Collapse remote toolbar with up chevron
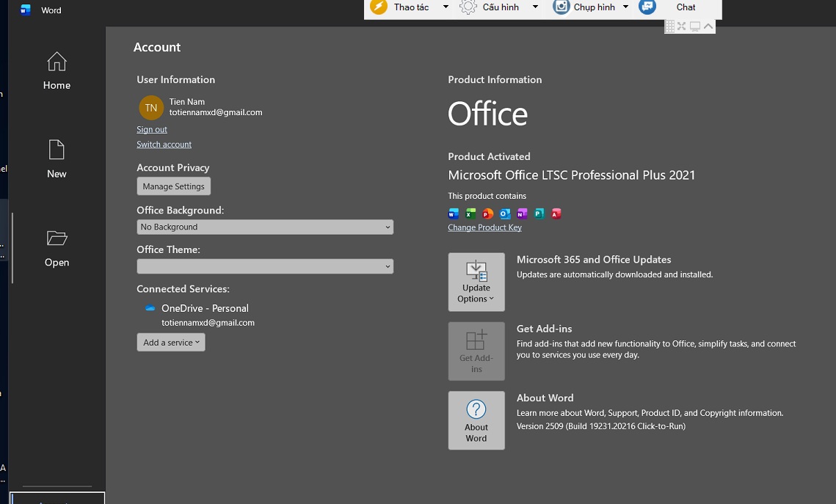The height and width of the screenshot is (504, 836). 708,26
